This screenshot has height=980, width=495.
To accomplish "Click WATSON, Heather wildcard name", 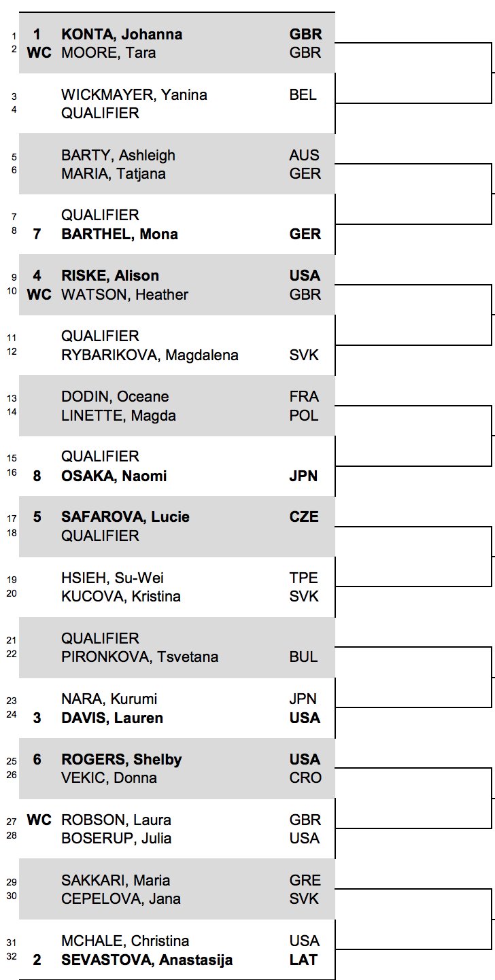I will 125,295.
